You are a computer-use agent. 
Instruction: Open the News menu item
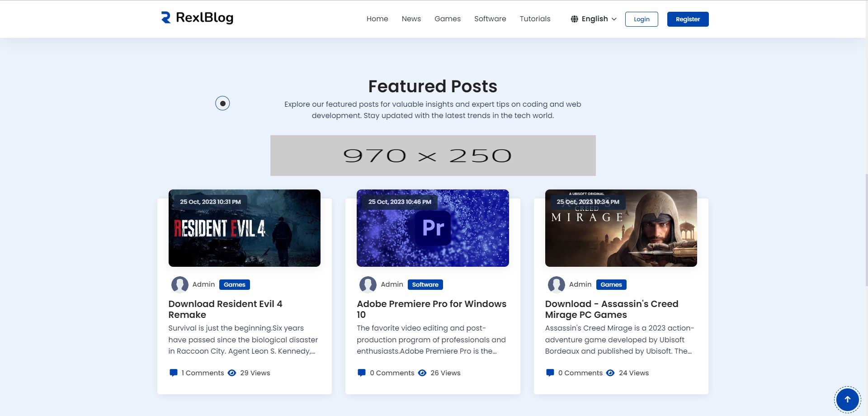(411, 19)
